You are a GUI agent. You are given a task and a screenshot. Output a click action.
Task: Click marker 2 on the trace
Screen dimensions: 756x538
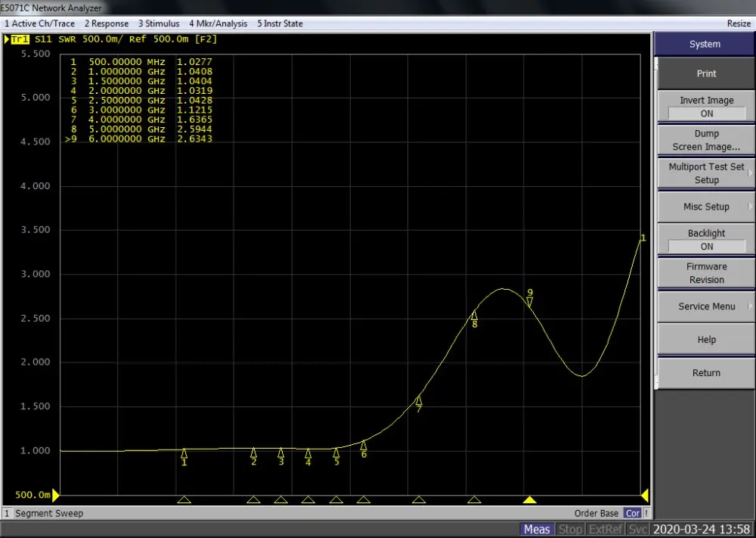coord(253,454)
